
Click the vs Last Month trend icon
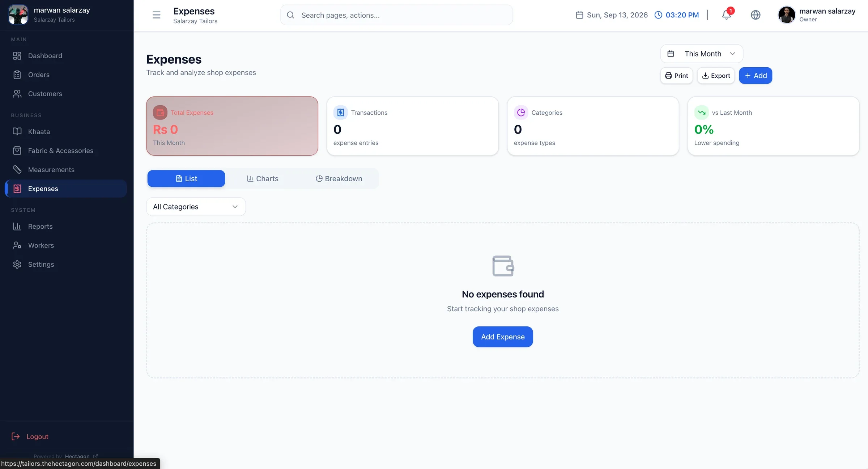pos(701,113)
